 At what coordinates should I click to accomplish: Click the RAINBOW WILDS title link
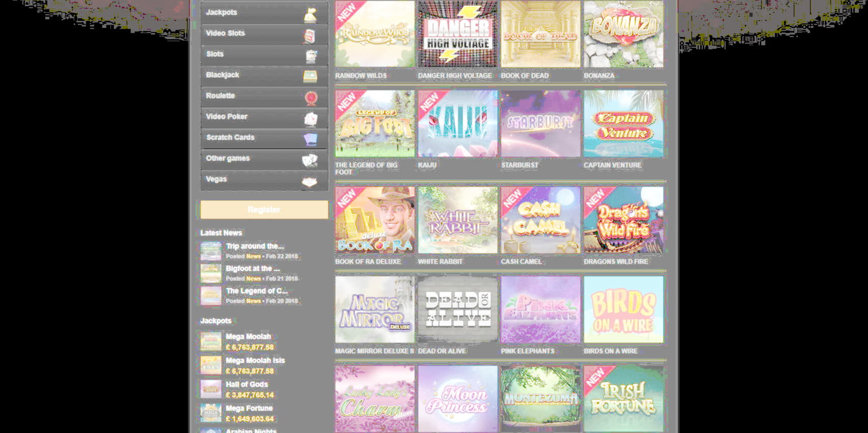click(x=361, y=76)
